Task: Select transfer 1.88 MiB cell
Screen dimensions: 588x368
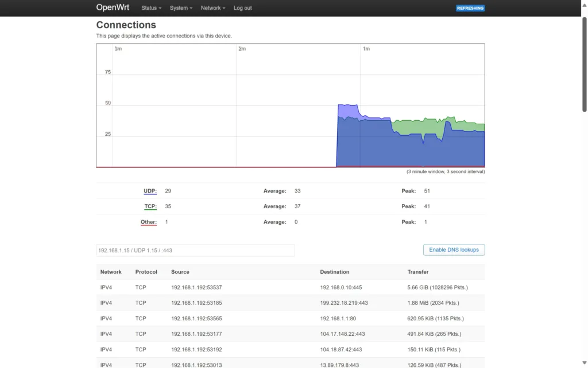Action: [x=433, y=303]
